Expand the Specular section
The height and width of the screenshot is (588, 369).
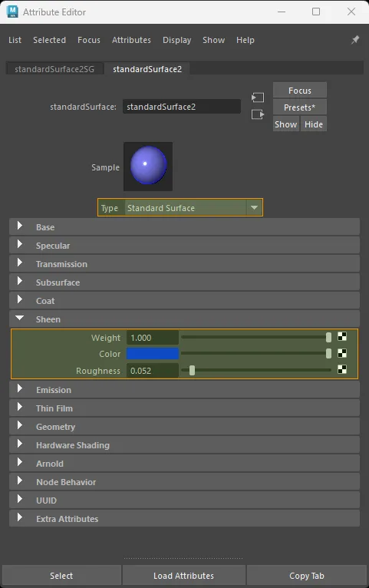coord(184,245)
